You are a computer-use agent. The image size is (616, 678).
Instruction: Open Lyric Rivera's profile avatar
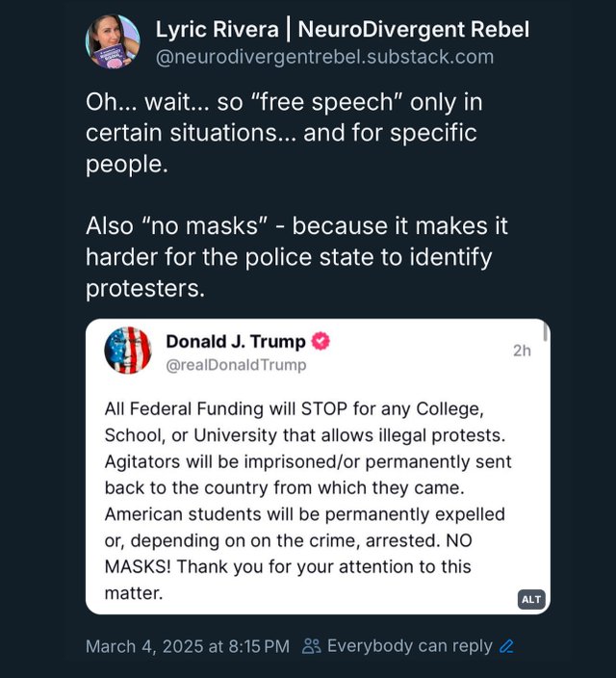pos(113,41)
